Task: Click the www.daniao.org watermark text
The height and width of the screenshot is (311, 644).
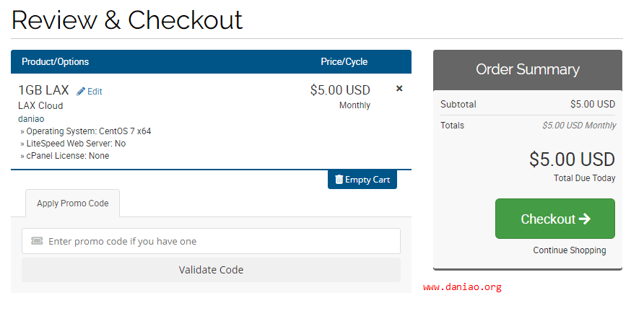Action: [x=462, y=287]
